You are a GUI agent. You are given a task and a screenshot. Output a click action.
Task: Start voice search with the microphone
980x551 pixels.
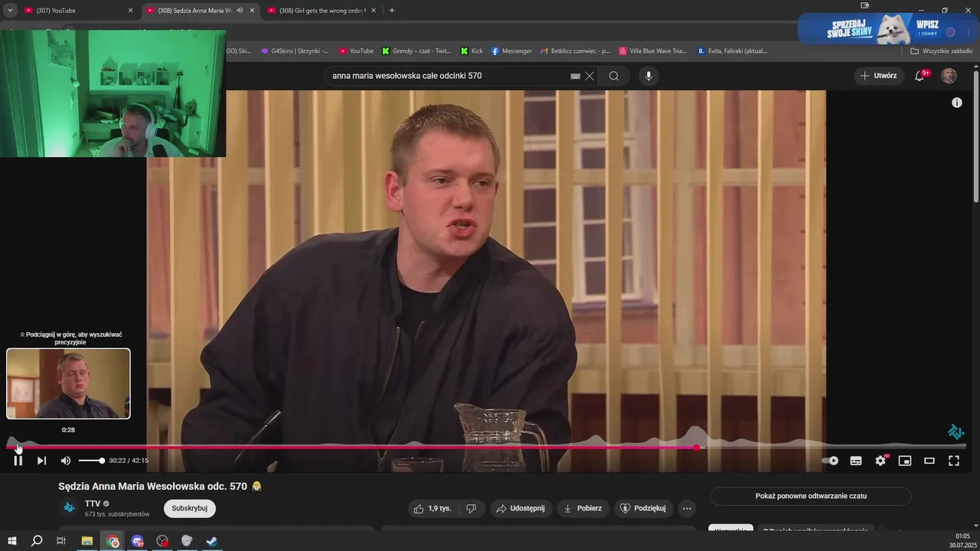tap(648, 76)
